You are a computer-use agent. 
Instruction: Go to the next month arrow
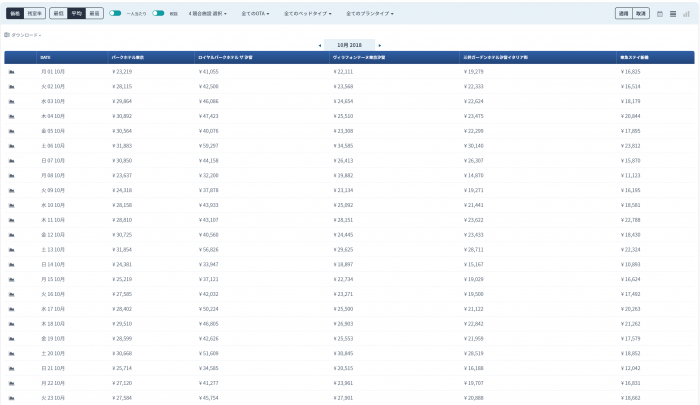pos(380,45)
